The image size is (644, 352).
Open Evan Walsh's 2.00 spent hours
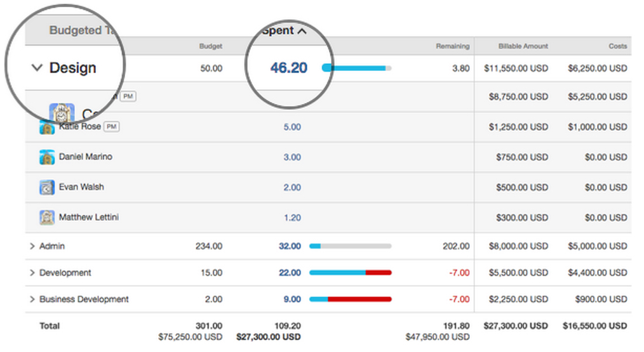coord(292,188)
